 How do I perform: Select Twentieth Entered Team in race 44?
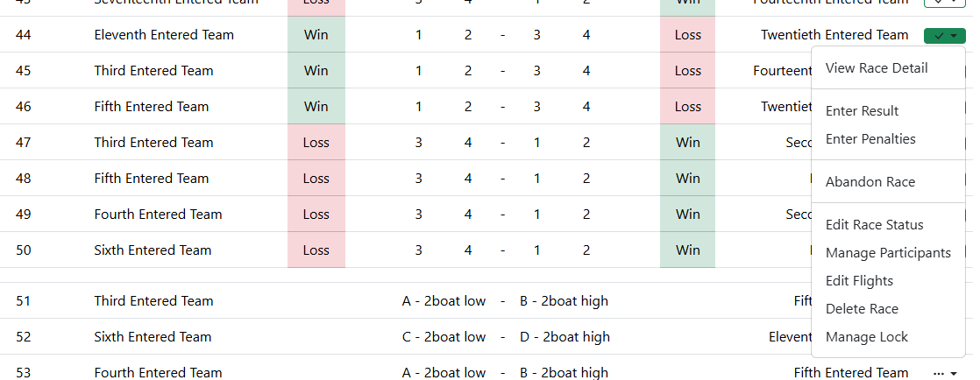pos(834,35)
